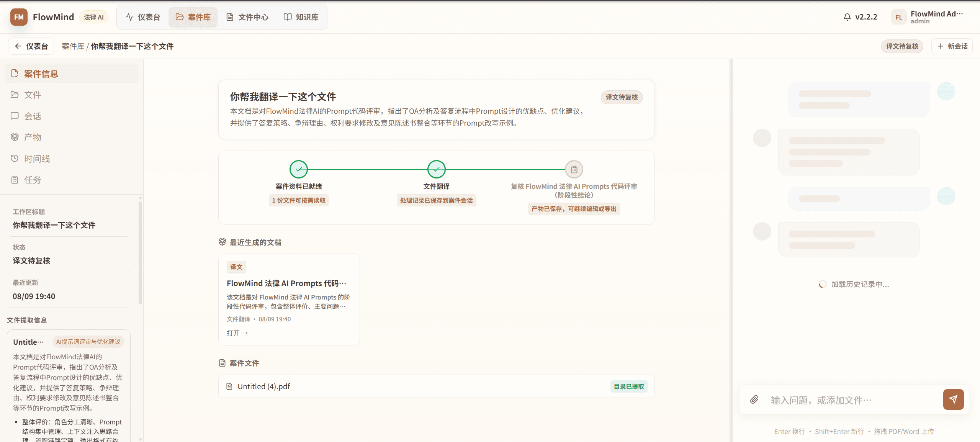The height and width of the screenshot is (442, 980).
Task: Click the 处理记录已保存到案件会话 tag
Action: 436,200
